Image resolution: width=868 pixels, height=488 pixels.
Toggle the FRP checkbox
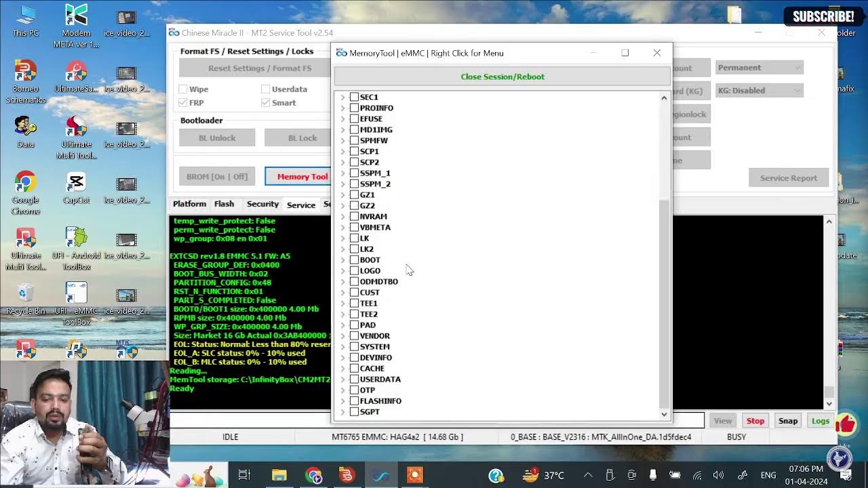click(183, 102)
